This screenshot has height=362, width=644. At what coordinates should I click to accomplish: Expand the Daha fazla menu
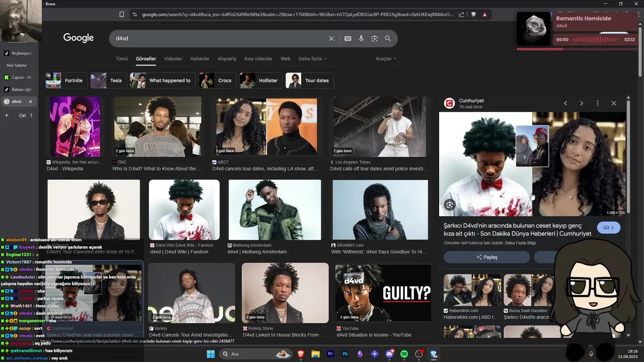click(312, 59)
